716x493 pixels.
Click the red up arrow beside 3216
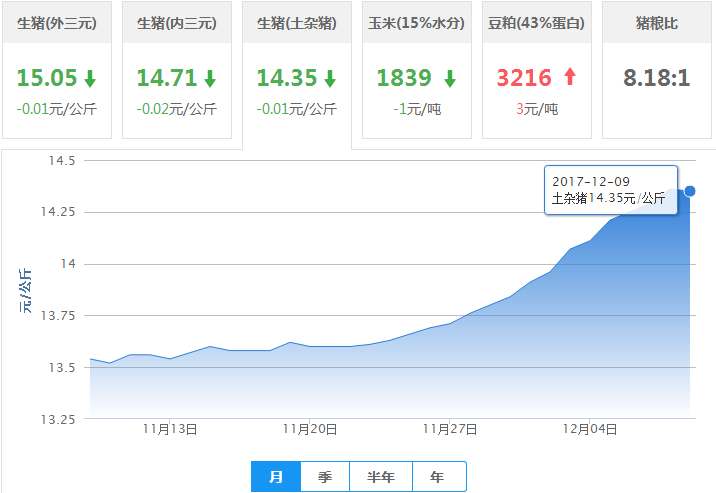571,79
